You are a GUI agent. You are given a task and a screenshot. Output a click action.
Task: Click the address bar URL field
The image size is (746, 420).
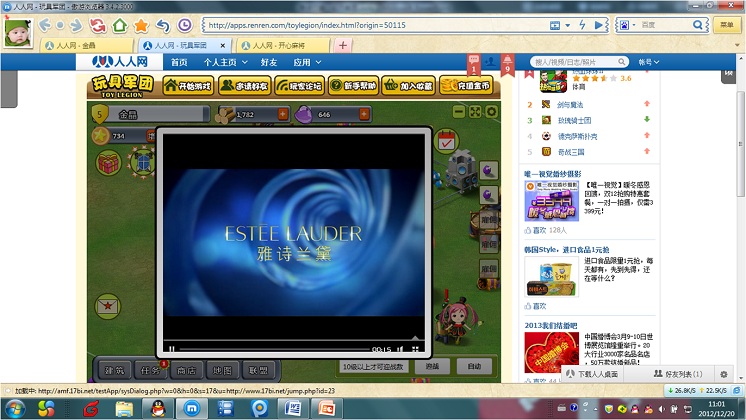[376, 25]
